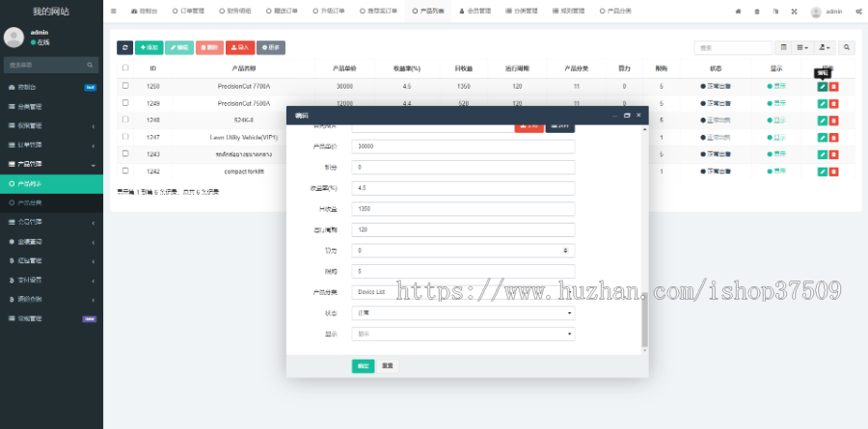The height and width of the screenshot is (429, 868).
Task: Check the select-all checkbox in table header
Action: click(x=125, y=67)
